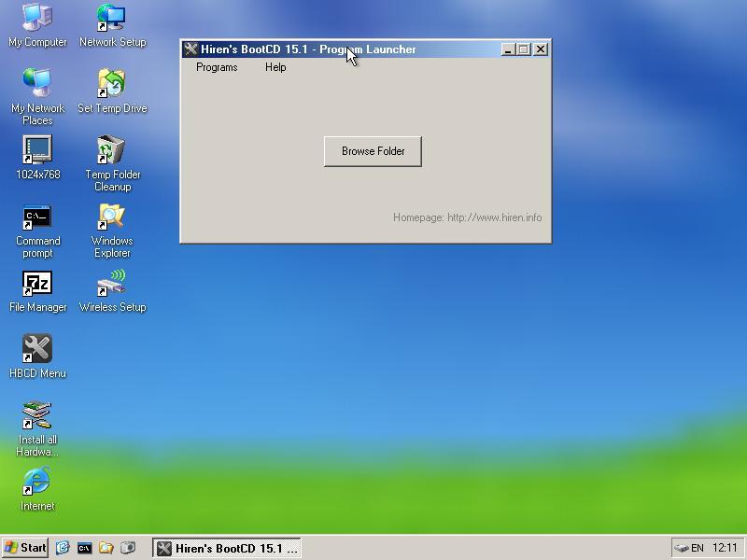Select the Wireless Setup desktop icon

112,284
